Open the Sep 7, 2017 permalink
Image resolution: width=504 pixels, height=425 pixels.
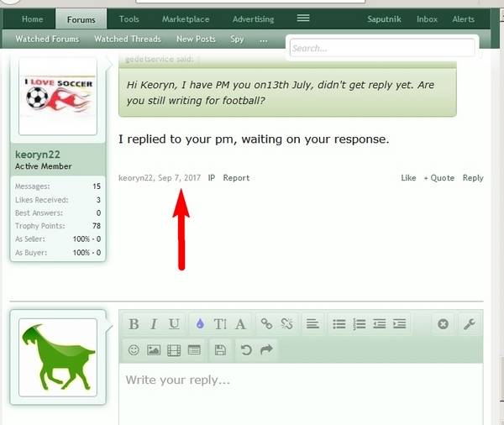180,178
